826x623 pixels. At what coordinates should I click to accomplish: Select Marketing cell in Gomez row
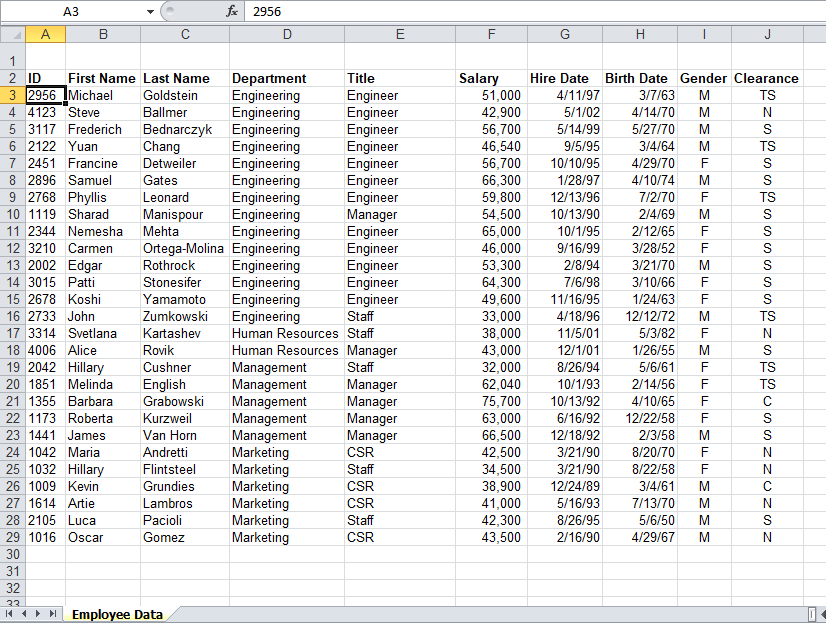tap(287, 537)
